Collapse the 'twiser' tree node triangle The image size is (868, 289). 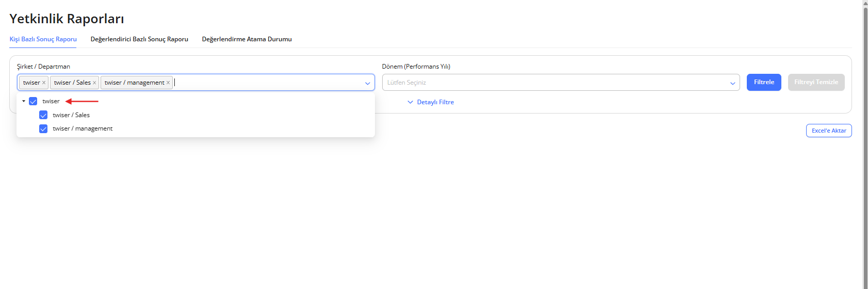tap(24, 101)
